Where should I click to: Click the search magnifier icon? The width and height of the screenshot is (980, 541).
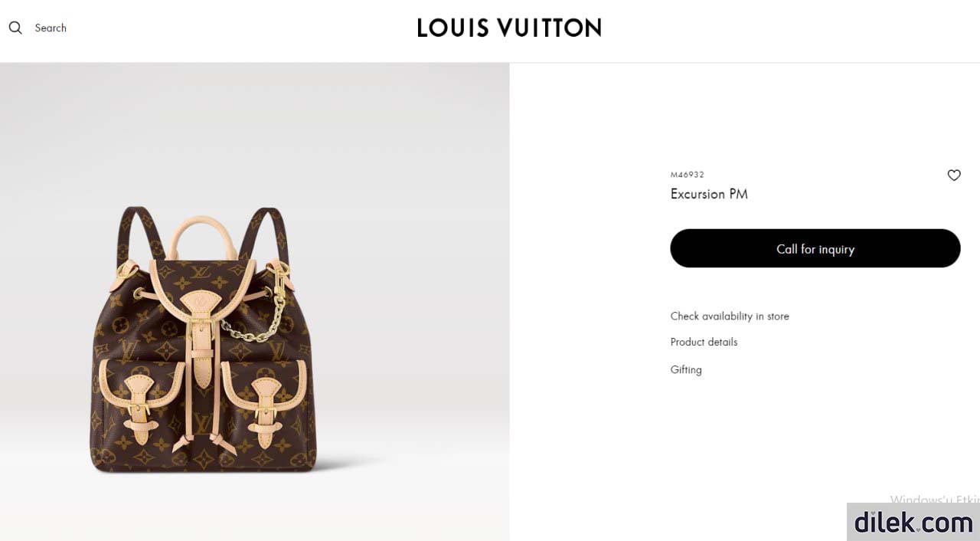[x=15, y=28]
